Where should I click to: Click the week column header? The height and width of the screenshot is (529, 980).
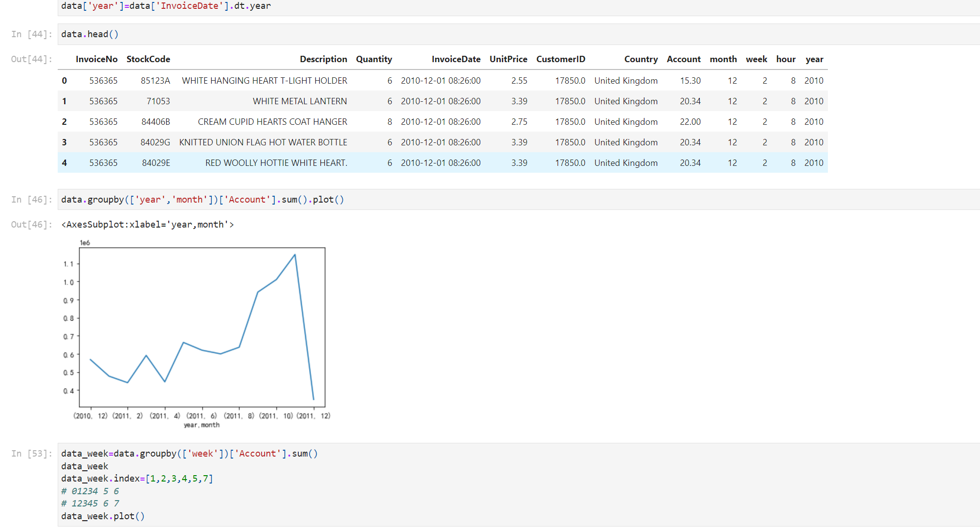click(x=756, y=59)
